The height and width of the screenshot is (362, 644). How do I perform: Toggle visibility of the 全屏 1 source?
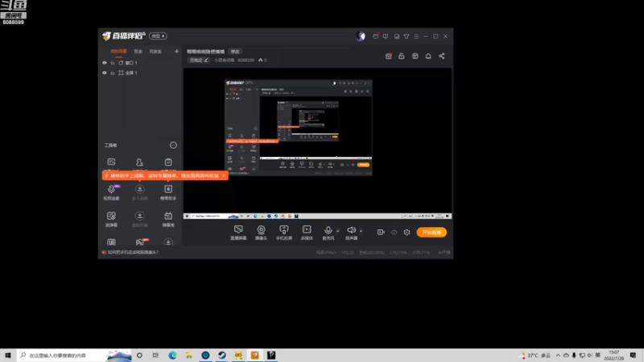(x=105, y=72)
